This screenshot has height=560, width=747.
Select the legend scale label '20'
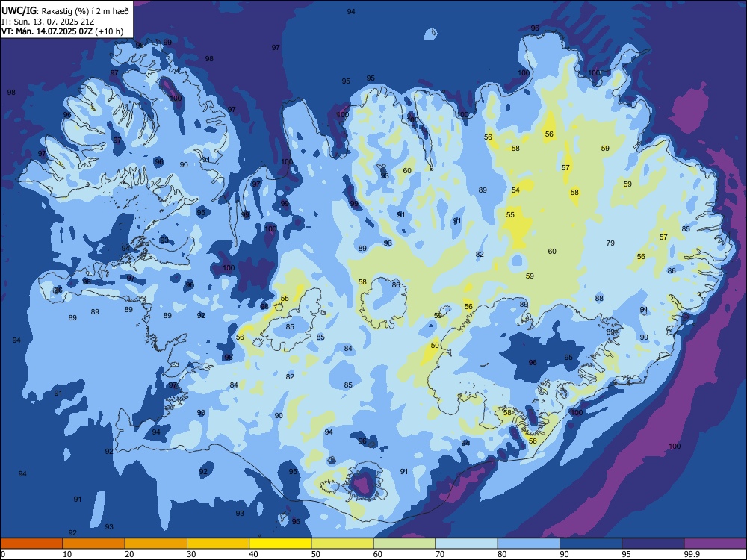tap(129, 554)
